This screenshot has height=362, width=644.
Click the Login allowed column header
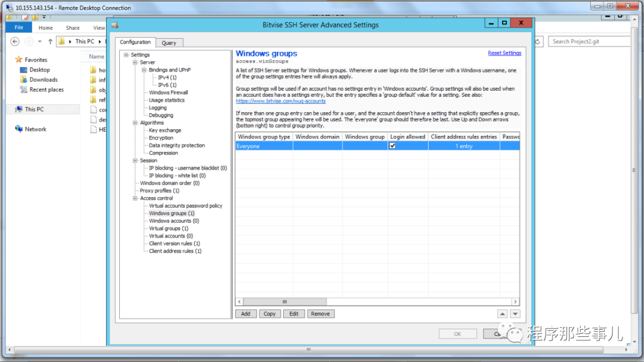pos(408,137)
